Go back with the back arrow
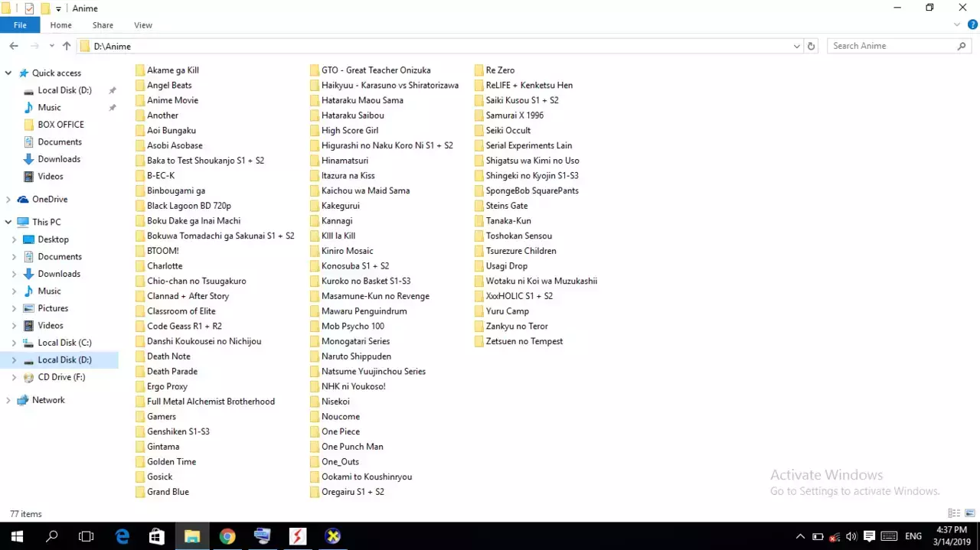 pyautogui.click(x=14, y=46)
